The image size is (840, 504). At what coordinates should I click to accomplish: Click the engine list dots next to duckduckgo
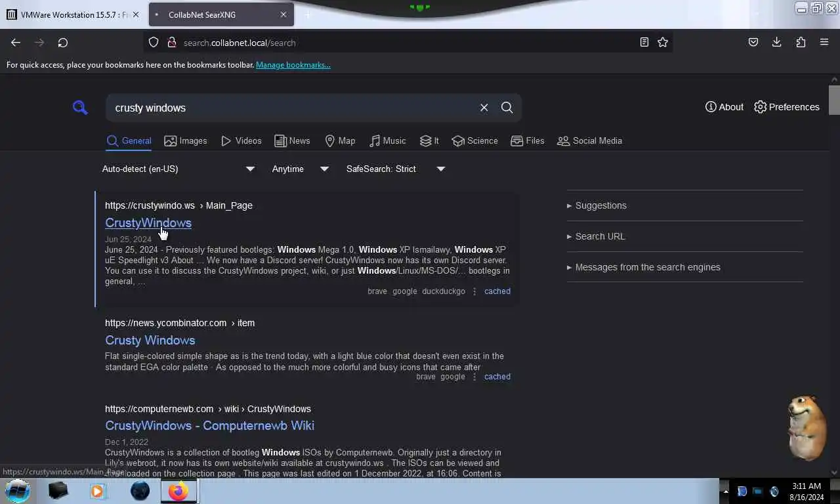474,291
